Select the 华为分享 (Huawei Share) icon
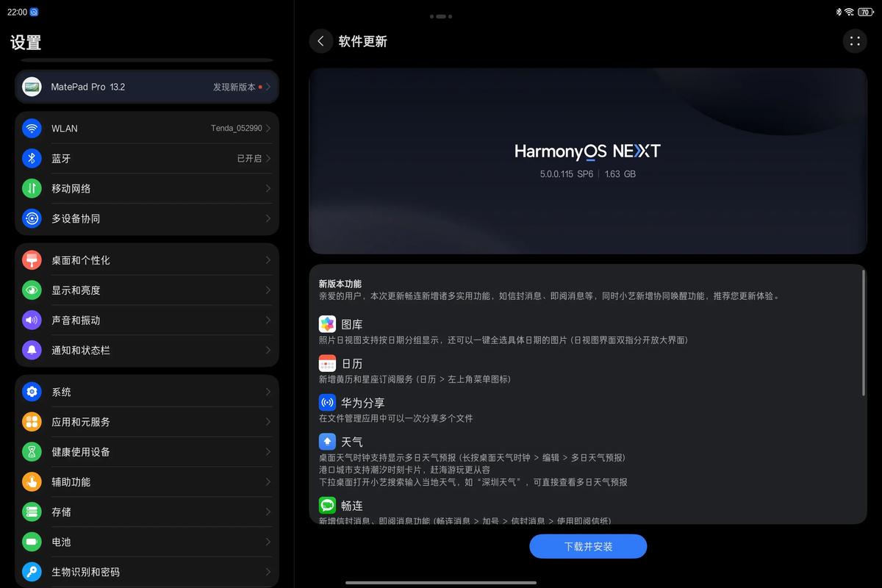This screenshot has height=588, width=882. click(x=327, y=402)
